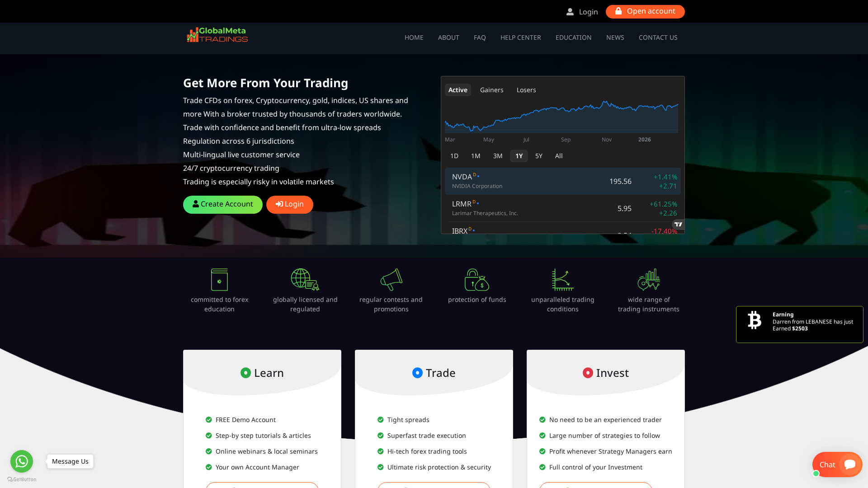The image size is (868, 488).
Task: Click the contests megaphone icon
Action: (391, 280)
